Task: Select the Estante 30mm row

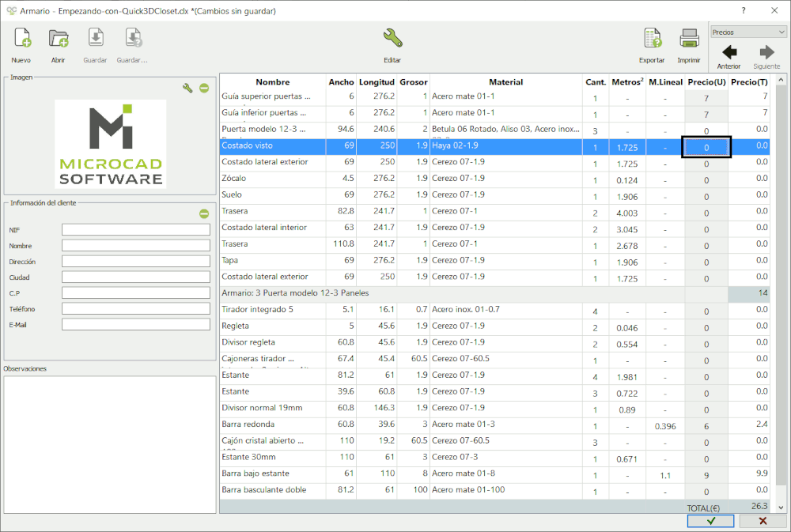Action: [495, 458]
